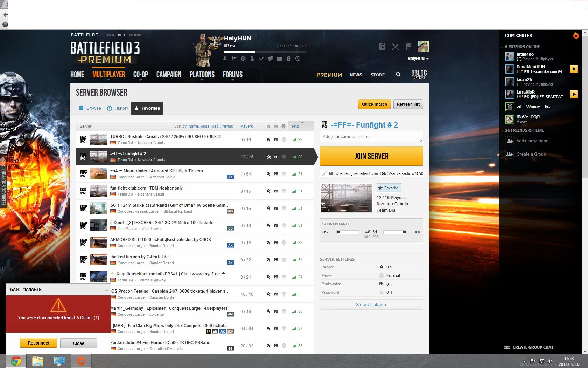The width and height of the screenshot is (588, 368).
Task: Open the weapons pistol icon under HalyHUN
Action: [234, 59]
